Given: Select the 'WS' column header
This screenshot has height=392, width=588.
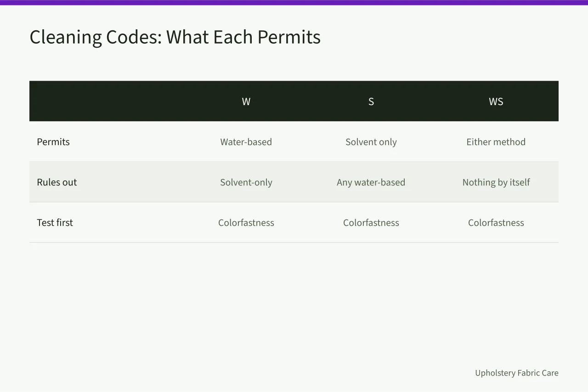Looking at the screenshot, I should pos(496,101).
